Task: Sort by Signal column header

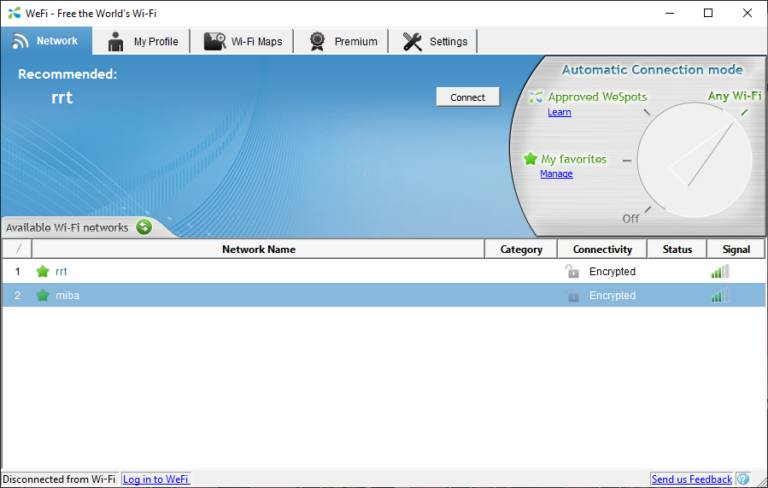Action: (736, 249)
